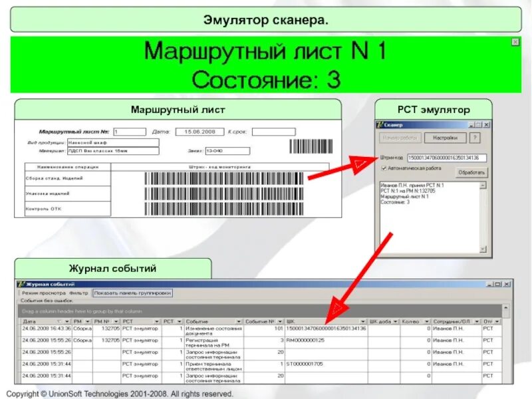This screenshot has height=399, width=532.
Task: Open the Событие column filter dropdown
Action: (238, 321)
